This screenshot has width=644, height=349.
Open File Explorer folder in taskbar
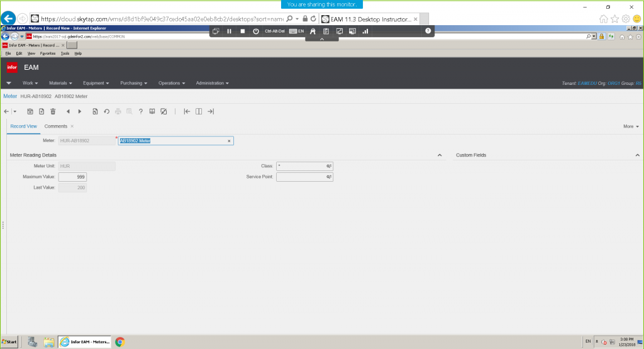(x=49, y=341)
